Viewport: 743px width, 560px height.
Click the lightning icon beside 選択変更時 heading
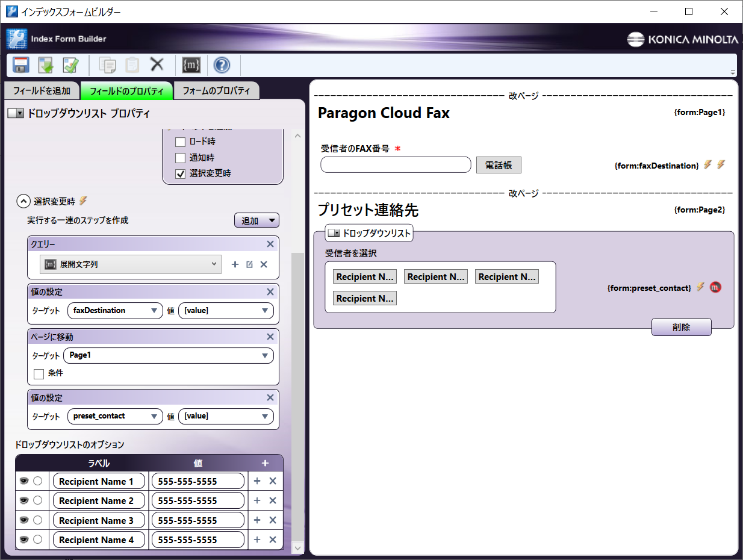click(83, 201)
